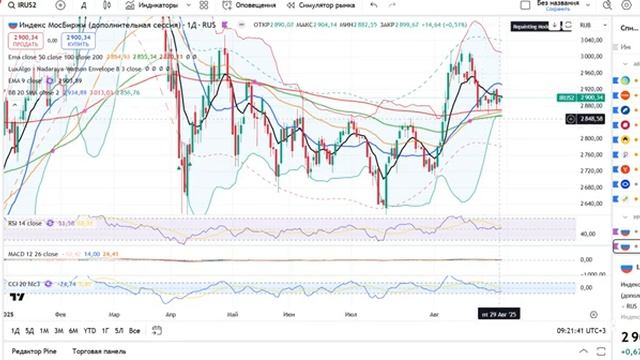This screenshot has width=640, height=360.
Task: Click the purple icon next to EMA 9
Action: [50, 81]
